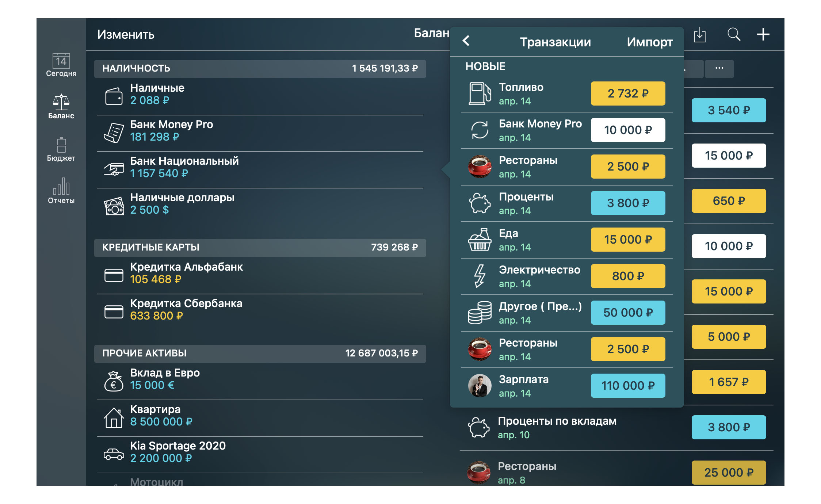Click the coin stack icon for Другое
The width and height of the screenshot is (821, 504).
coord(480,313)
